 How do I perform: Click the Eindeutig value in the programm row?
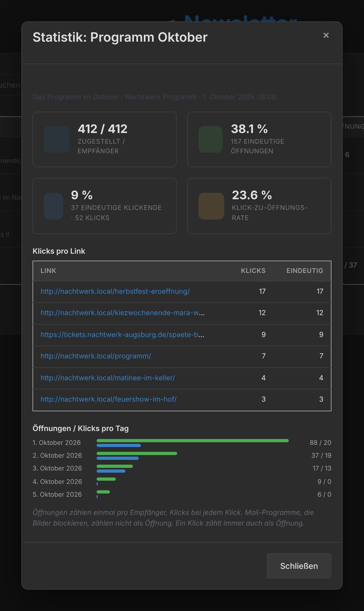click(321, 356)
